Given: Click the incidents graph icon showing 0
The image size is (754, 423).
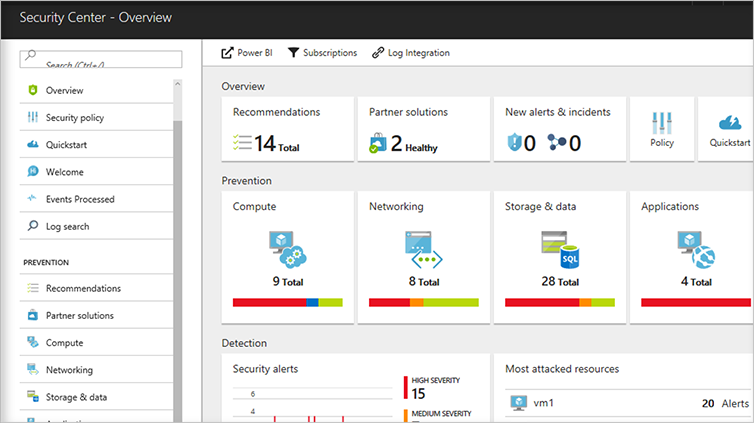Looking at the screenshot, I should 557,142.
